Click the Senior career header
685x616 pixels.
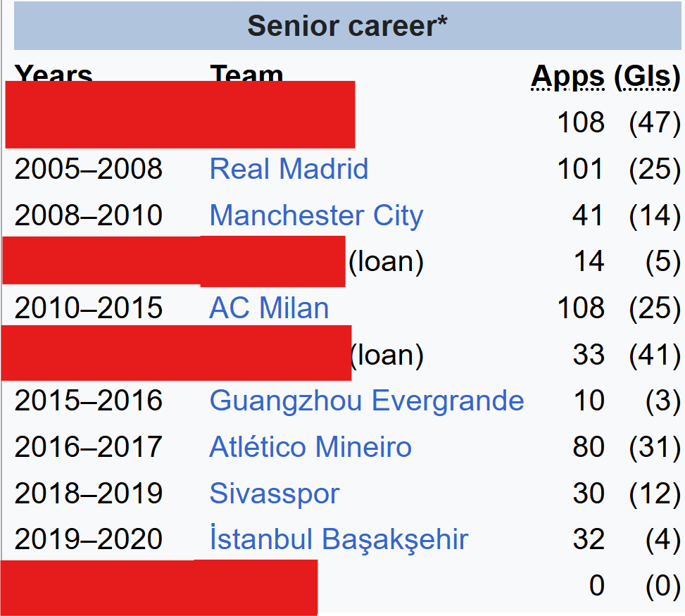click(348, 27)
